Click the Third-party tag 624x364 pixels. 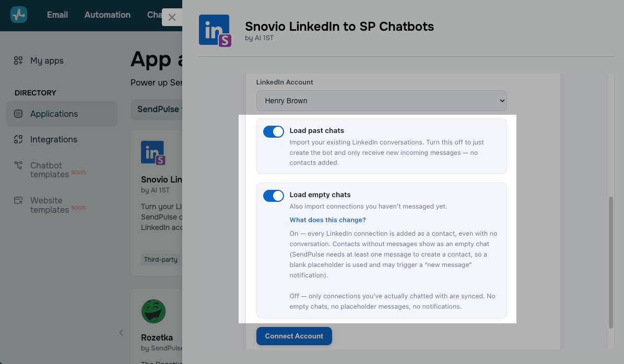pos(161,260)
